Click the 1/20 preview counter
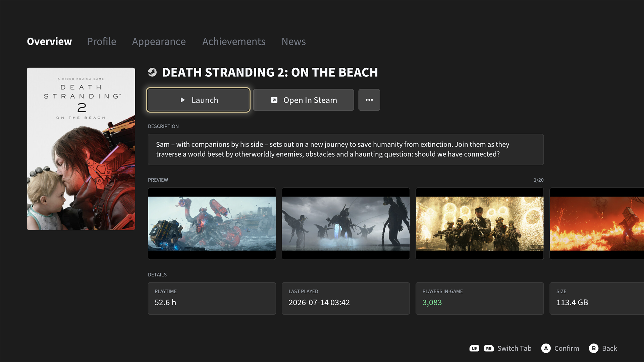Screen dimensions: 644x362 tap(539, 180)
